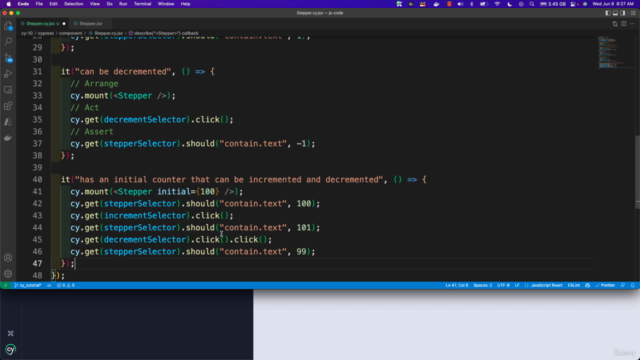Open the Window menu
Screen dimensions: 640x360
click(166, 4)
